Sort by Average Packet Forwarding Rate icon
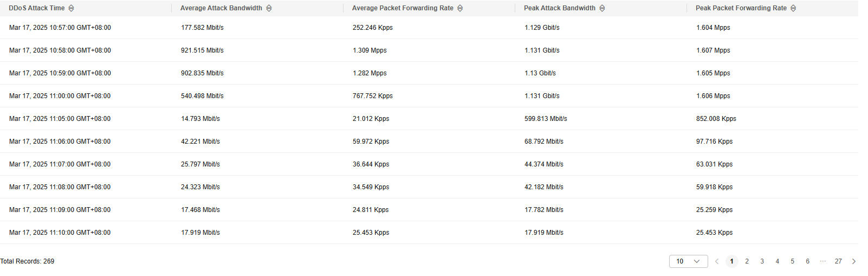The width and height of the screenshot is (868, 276). click(x=460, y=8)
